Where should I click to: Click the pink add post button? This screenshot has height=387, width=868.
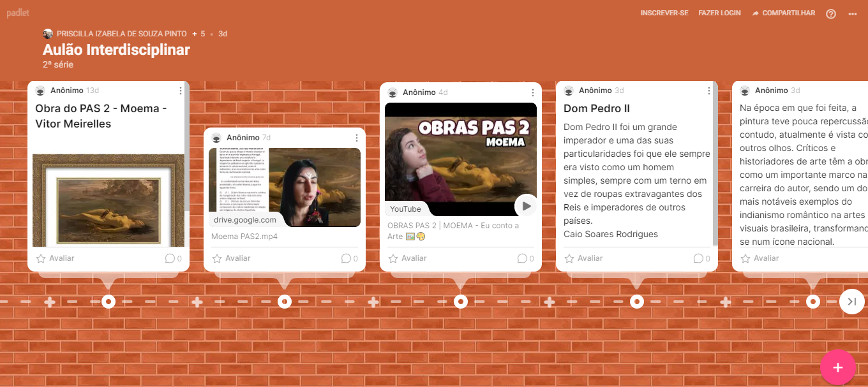click(838, 367)
